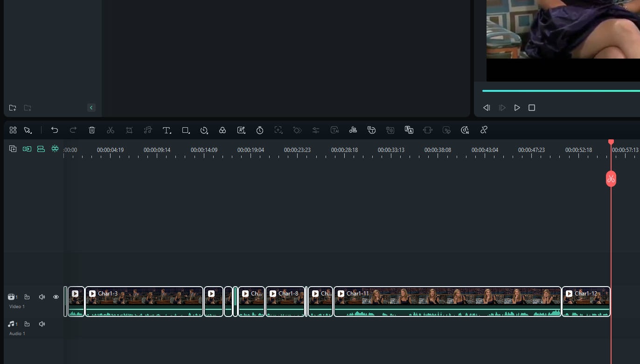
Task: Create a new folder in media panel
Action: coord(13,108)
